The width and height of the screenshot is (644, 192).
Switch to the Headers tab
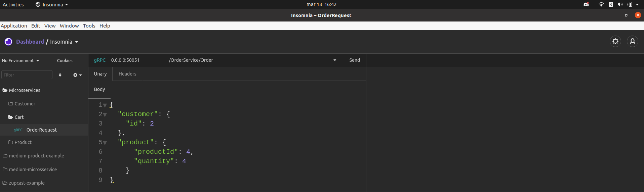[127, 74]
